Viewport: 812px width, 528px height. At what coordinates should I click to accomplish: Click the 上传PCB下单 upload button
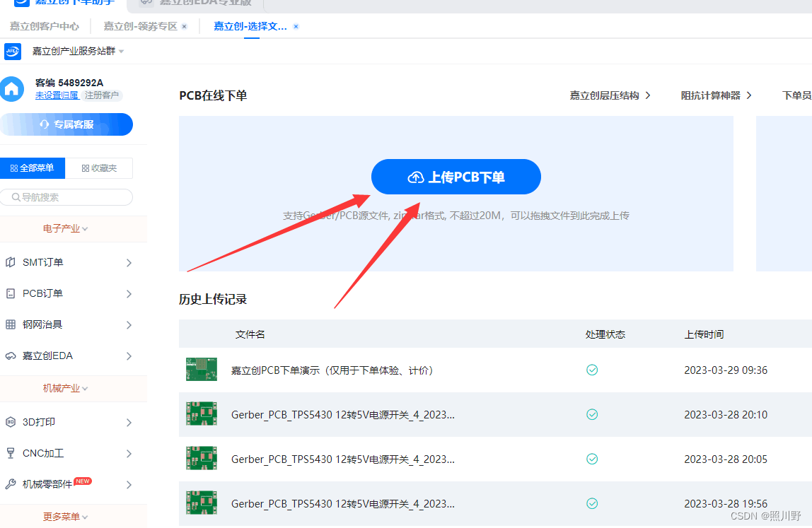456,177
